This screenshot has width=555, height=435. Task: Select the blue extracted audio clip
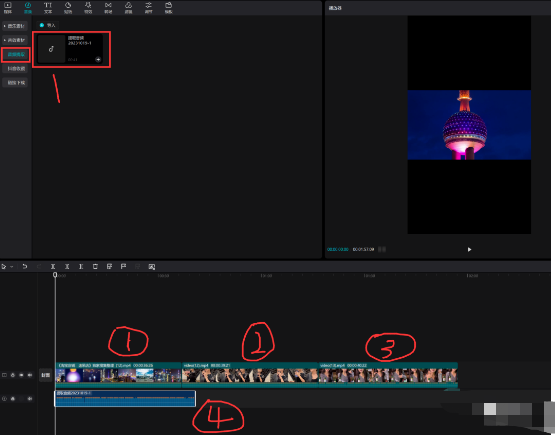coord(125,399)
